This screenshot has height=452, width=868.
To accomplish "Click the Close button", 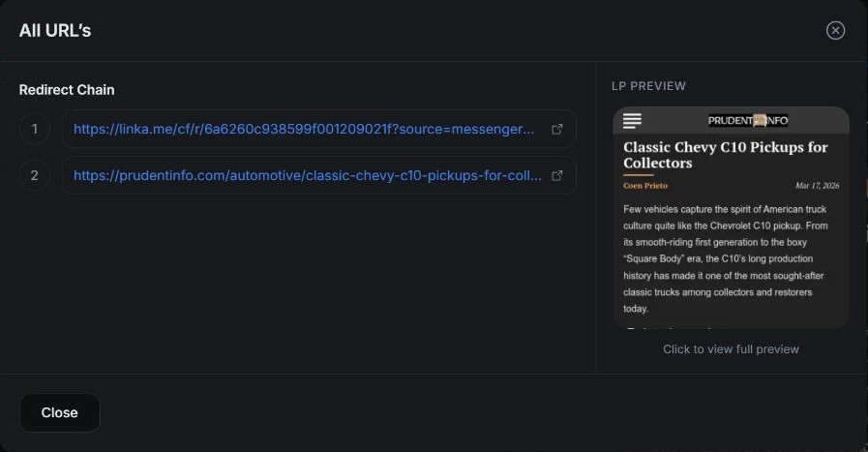I will click(60, 412).
